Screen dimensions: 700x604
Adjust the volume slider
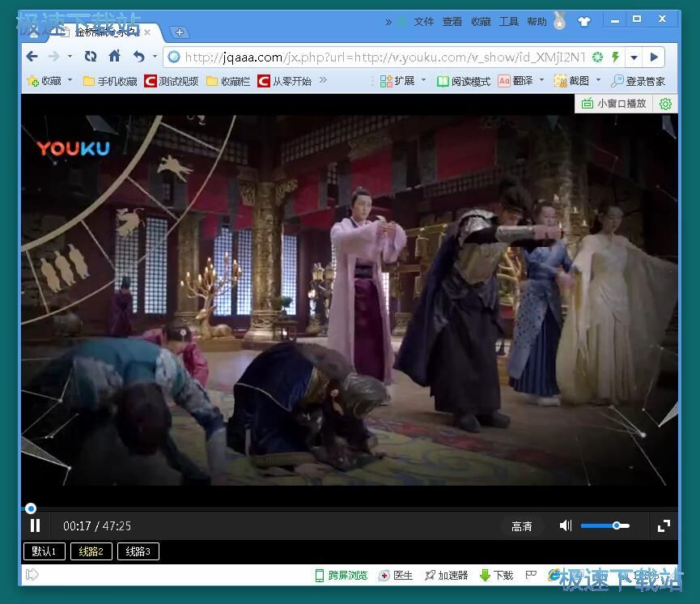(605, 525)
